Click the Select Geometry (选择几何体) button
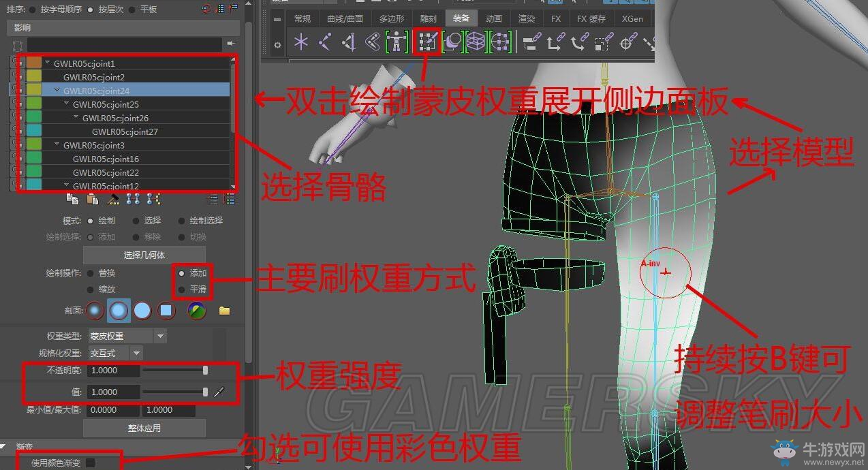Viewport: 868px width, 470px height. 144,255
